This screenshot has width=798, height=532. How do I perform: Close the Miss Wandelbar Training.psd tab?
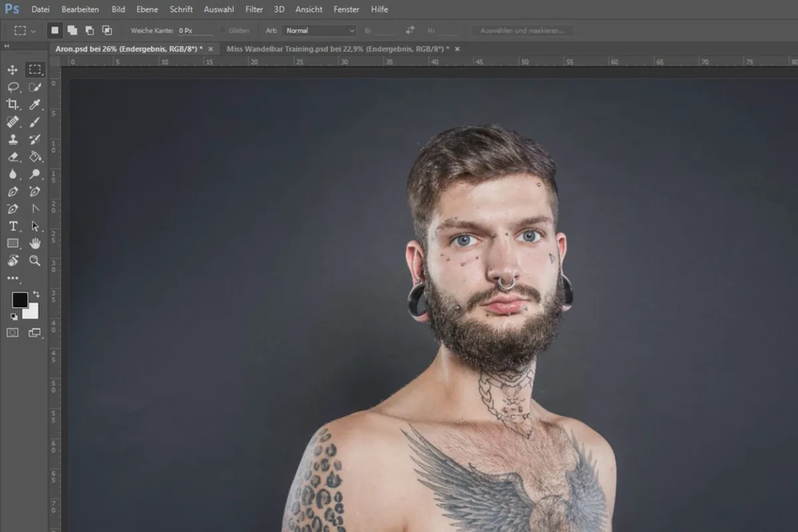pos(457,49)
